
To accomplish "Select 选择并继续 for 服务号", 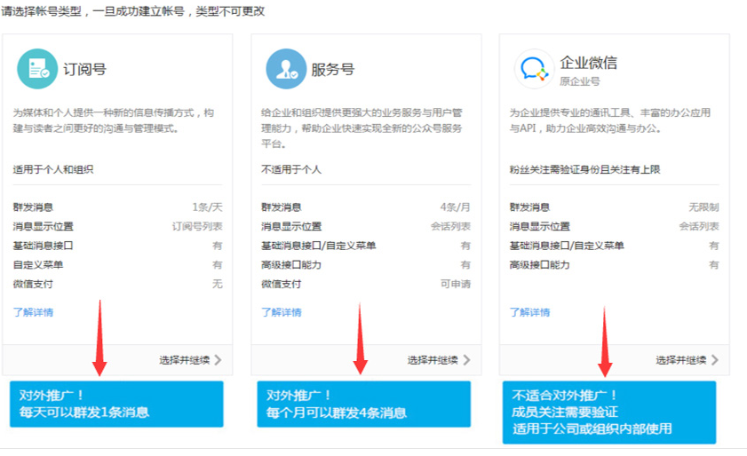I will [432, 360].
